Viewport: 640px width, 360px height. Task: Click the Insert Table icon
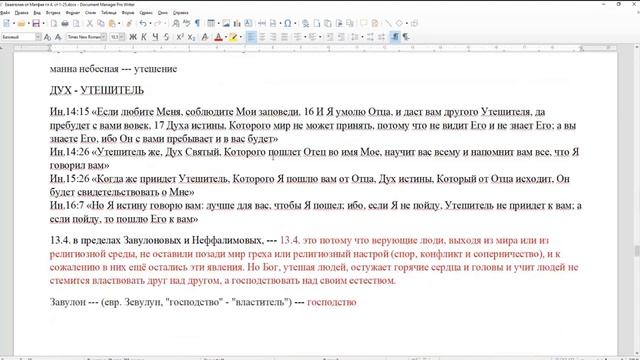tap(211, 23)
